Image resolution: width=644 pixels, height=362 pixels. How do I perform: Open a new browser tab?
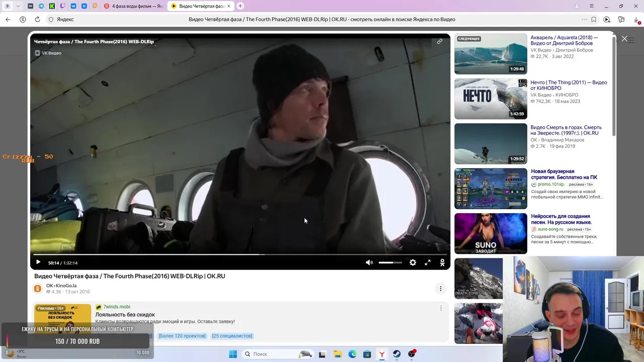pos(240,6)
